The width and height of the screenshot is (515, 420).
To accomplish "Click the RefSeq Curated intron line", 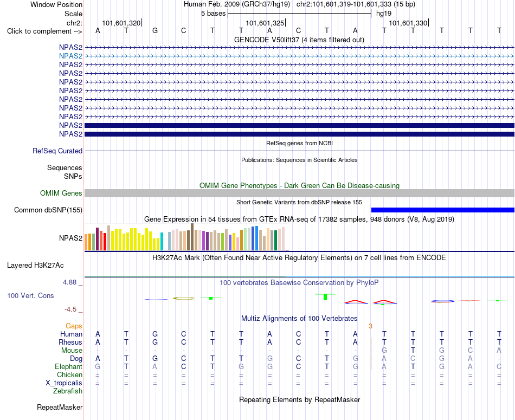I will [x=299, y=151].
